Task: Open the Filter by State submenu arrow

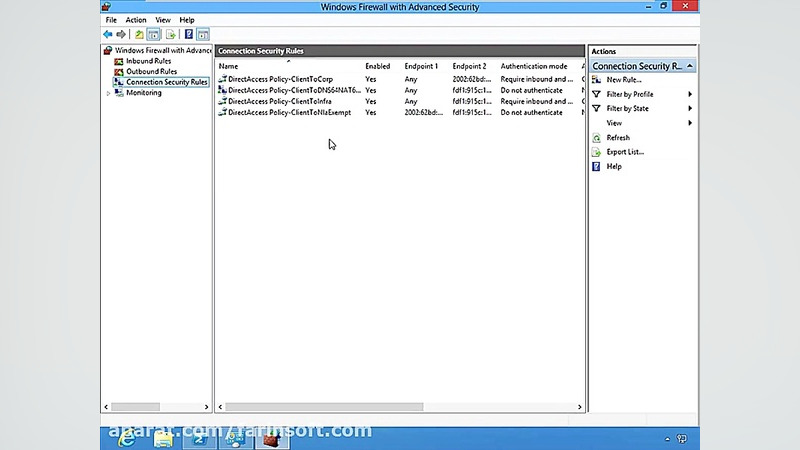Action: [690, 109]
